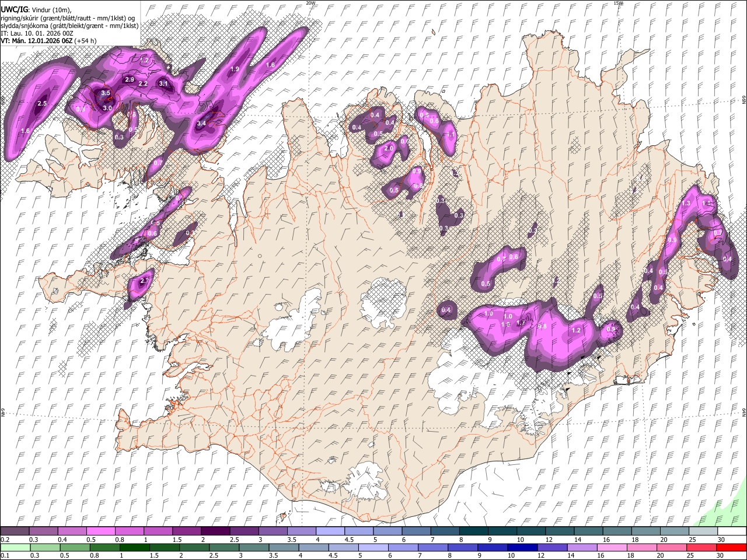Select the 1.9 precipitation value on the map
This screenshot has width=747, height=560.
235,69
